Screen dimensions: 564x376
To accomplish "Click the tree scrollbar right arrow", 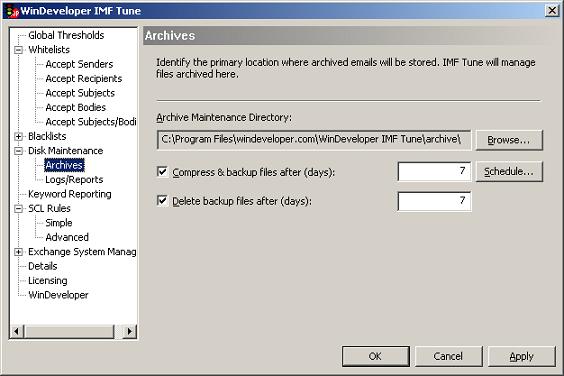I will pos(130,331).
